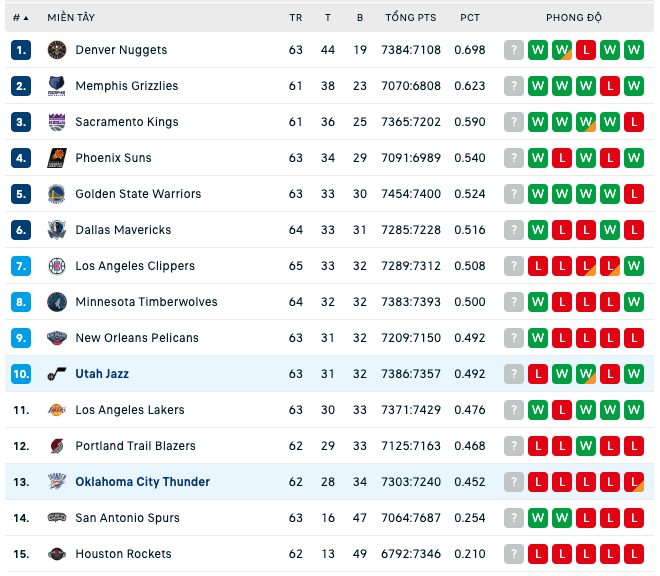Open the Los Angeles Lakers logo

pyautogui.click(x=57, y=410)
